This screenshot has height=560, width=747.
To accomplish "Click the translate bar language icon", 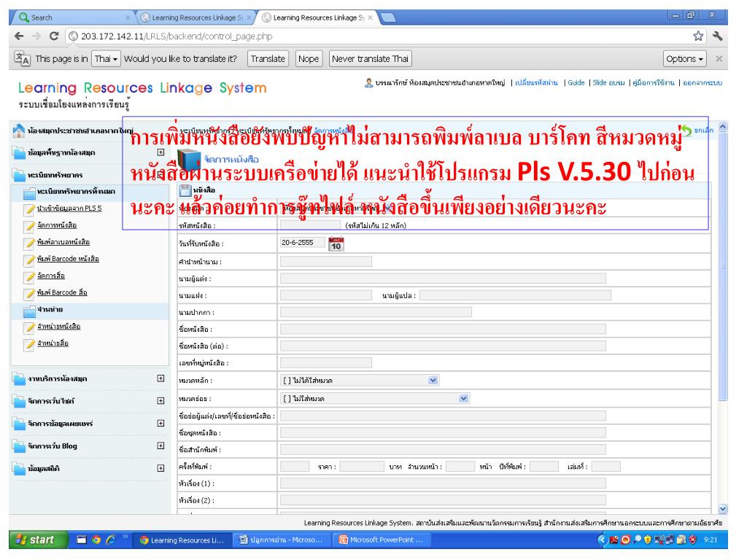I will [22, 58].
